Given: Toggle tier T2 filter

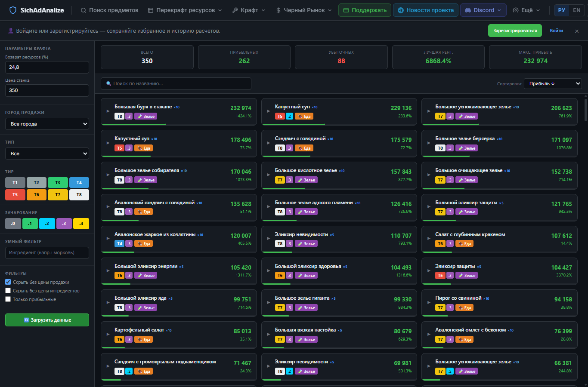Looking at the screenshot, I should pyautogui.click(x=37, y=183).
